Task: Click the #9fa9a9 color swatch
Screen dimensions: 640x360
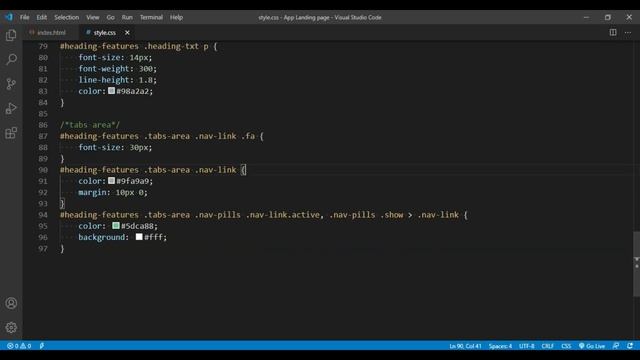Action: point(111,180)
